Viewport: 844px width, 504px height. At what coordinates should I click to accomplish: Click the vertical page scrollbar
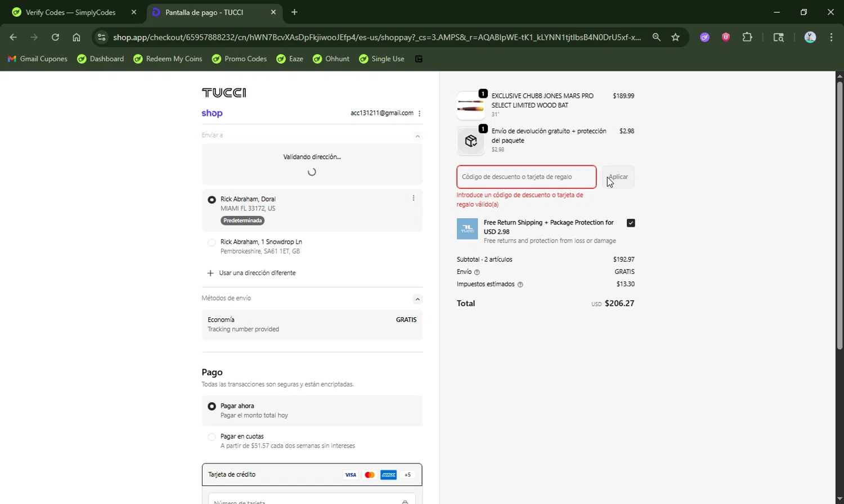[x=839, y=217]
